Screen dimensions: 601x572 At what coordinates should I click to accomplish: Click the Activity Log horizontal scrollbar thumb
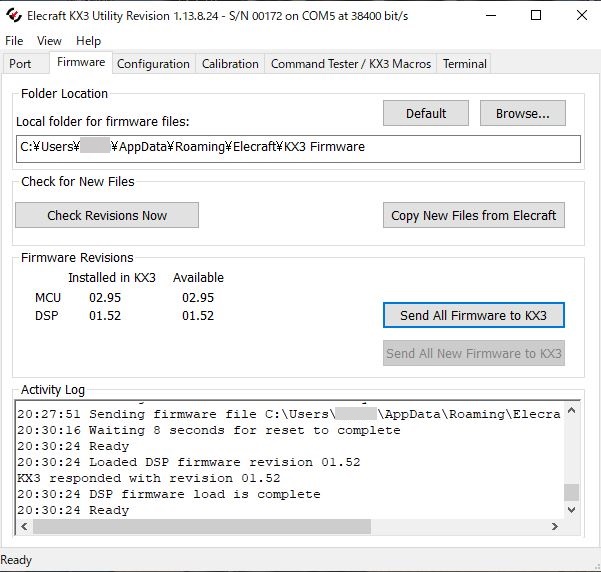click(x=202, y=526)
